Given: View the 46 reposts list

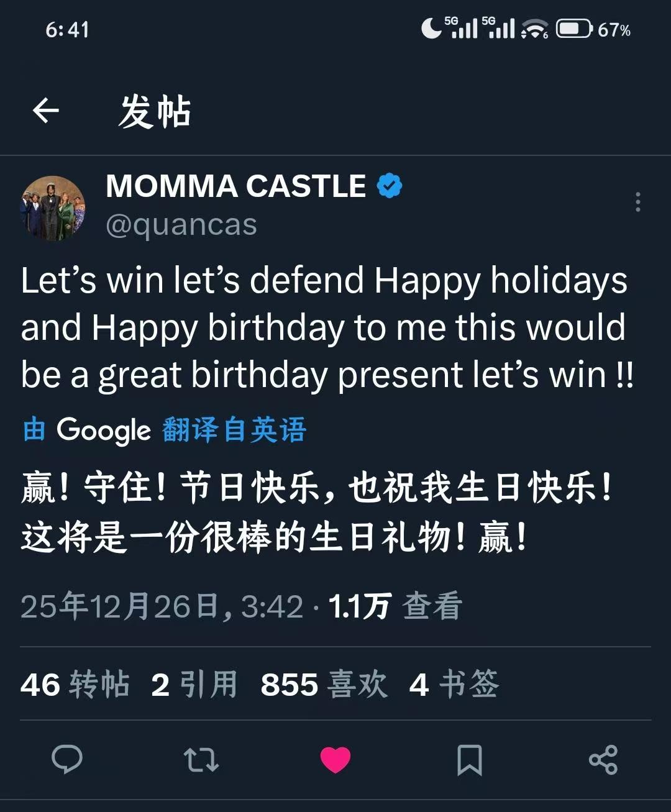Looking at the screenshot, I should pyautogui.click(x=75, y=685).
